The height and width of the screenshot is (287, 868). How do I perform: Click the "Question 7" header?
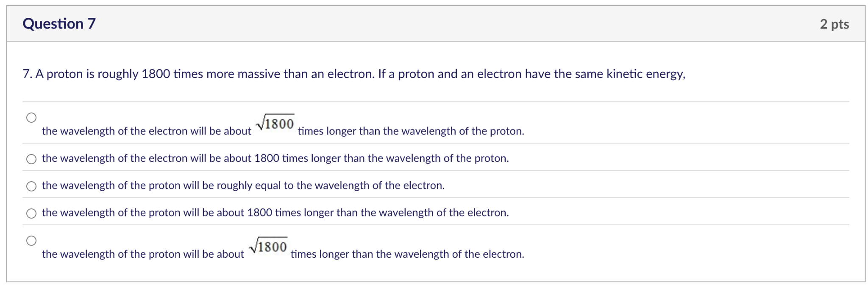[59, 24]
